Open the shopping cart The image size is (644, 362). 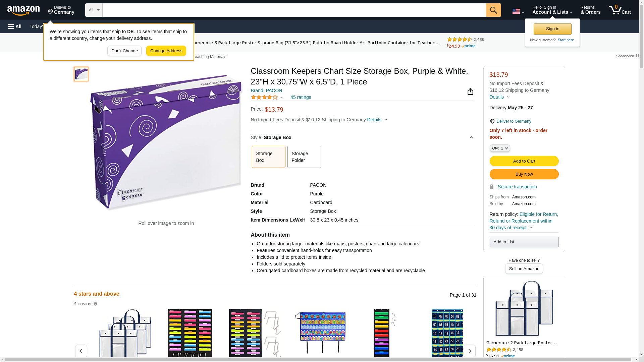pos(620,10)
